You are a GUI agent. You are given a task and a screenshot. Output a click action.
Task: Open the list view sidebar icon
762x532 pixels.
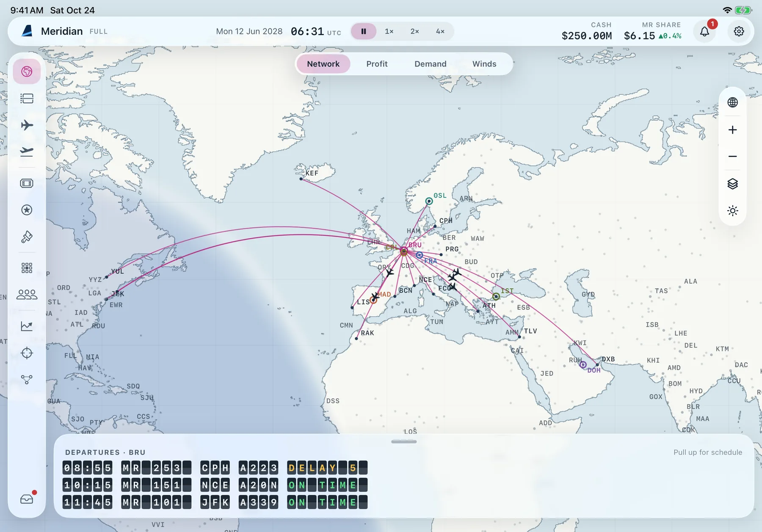(x=27, y=99)
